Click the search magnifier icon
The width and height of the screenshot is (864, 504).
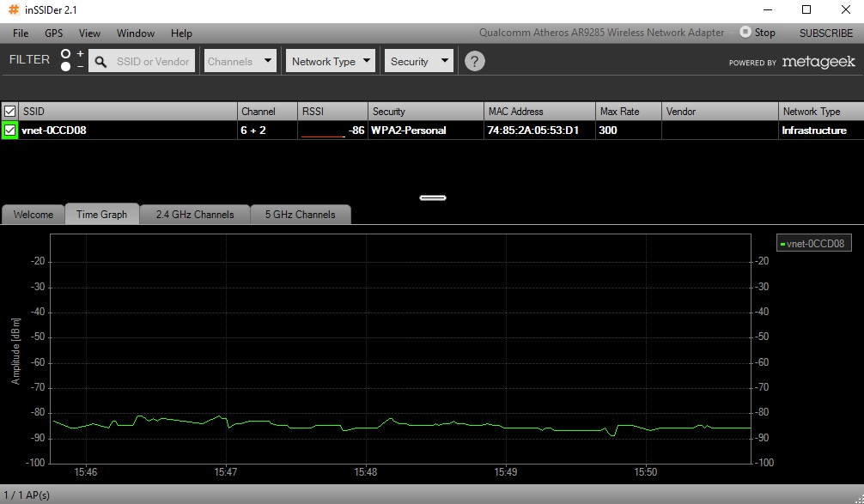point(100,62)
